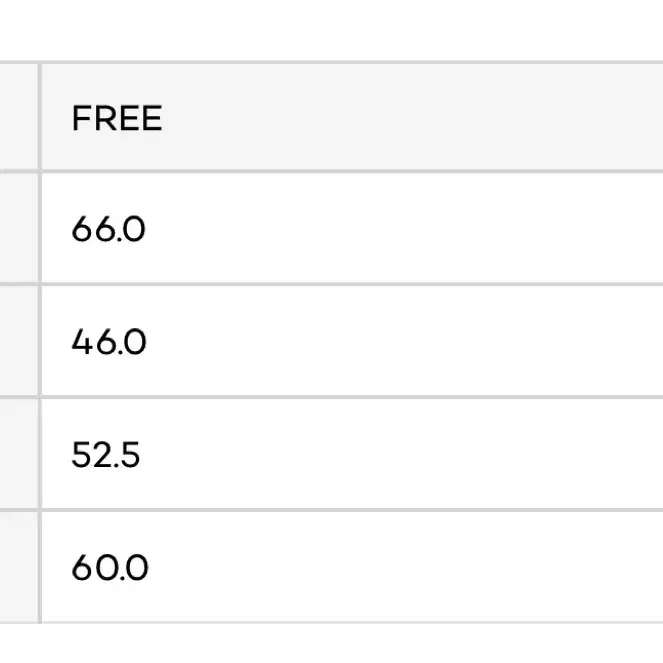The height and width of the screenshot is (663, 663).
Task: Click the row border between 52.5 and 60.0
Action: (332, 510)
